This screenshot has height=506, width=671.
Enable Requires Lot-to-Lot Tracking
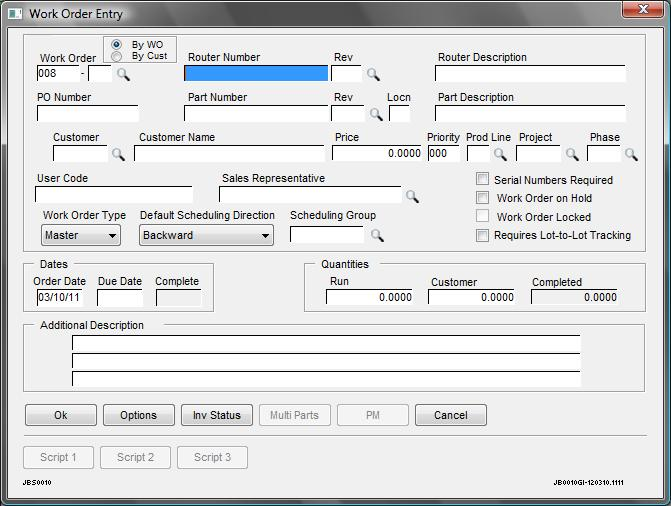tap(482, 235)
